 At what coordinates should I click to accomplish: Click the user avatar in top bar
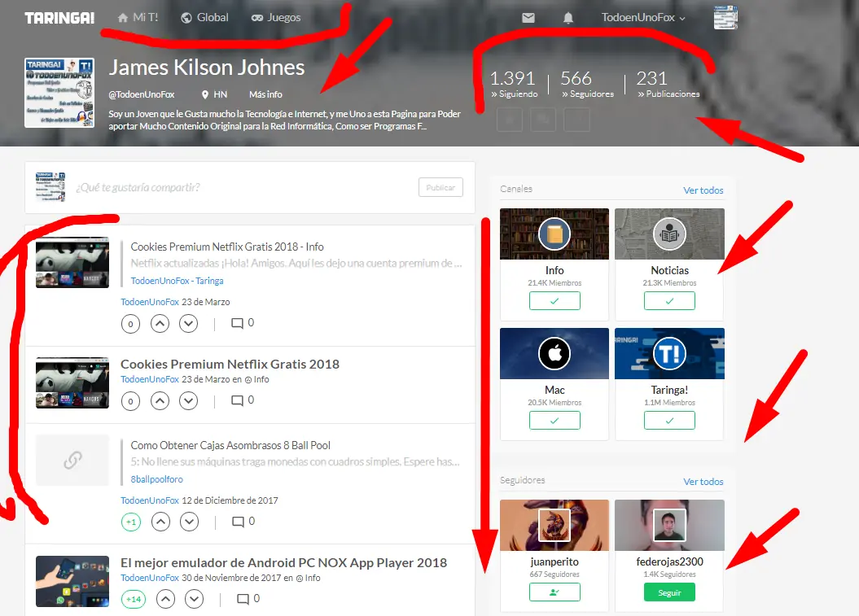pos(726,18)
